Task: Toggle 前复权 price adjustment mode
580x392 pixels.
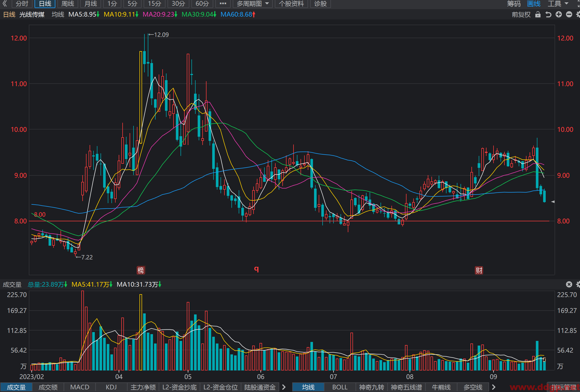Action: tap(521, 15)
